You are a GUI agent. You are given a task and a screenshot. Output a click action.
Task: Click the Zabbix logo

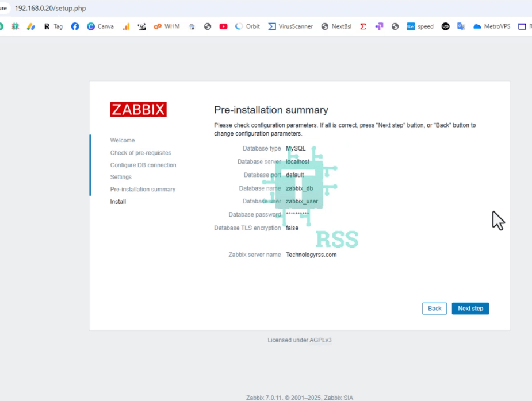coord(139,110)
